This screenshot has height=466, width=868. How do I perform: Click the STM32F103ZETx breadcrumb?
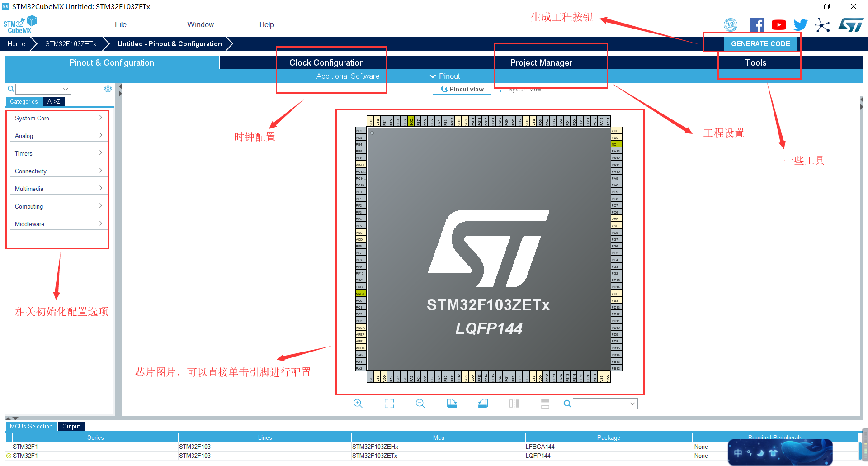71,43
